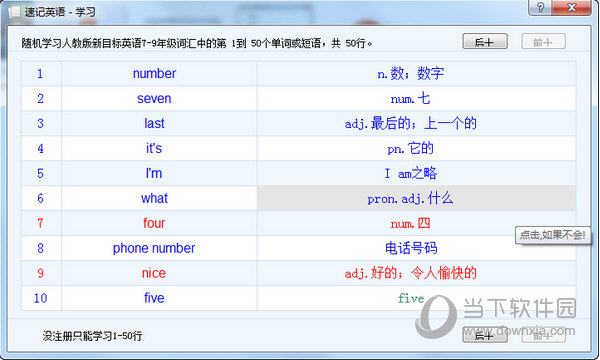Select the word cell "it's"
Viewport: 600px width, 360px height.
[x=159, y=148]
